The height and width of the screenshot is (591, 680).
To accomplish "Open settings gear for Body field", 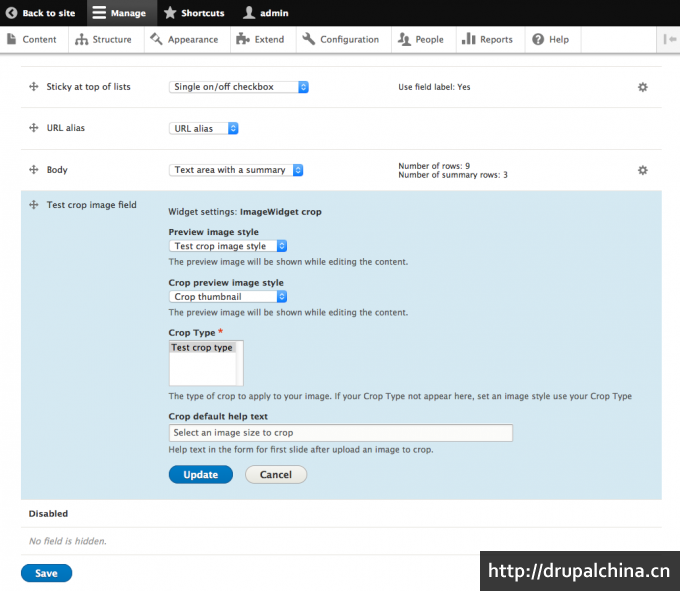I will tap(643, 170).
